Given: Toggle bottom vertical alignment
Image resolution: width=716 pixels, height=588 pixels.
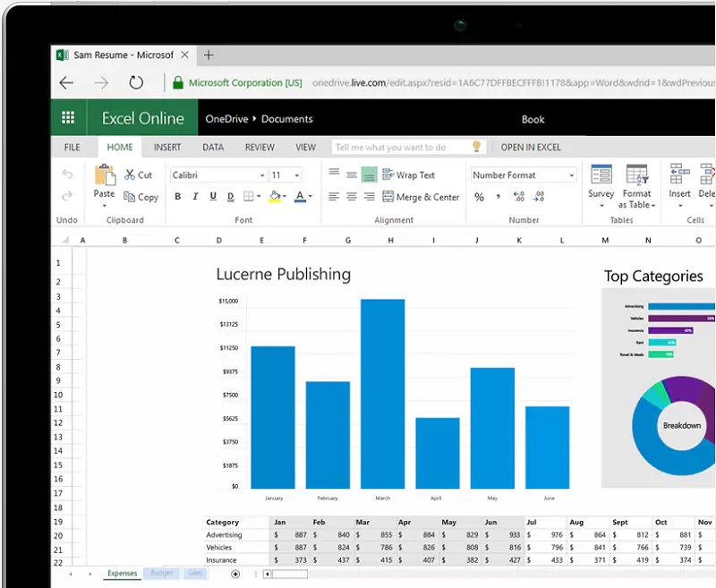Looking at the screenshot, I should tap(369, 175).
